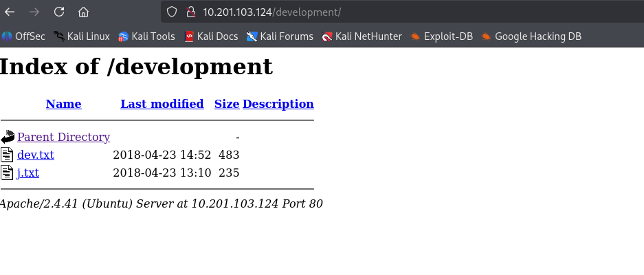This screenshot has height=275, width=644.
Task: Open the Exploit-DB bookmark
Action: (x=441, y=36)
